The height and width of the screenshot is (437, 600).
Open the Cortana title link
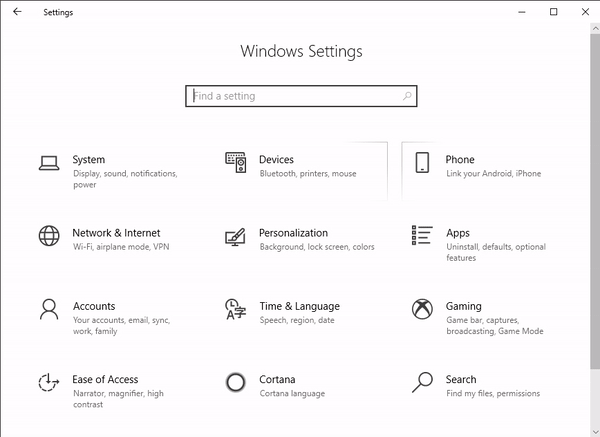pos(277,379)
